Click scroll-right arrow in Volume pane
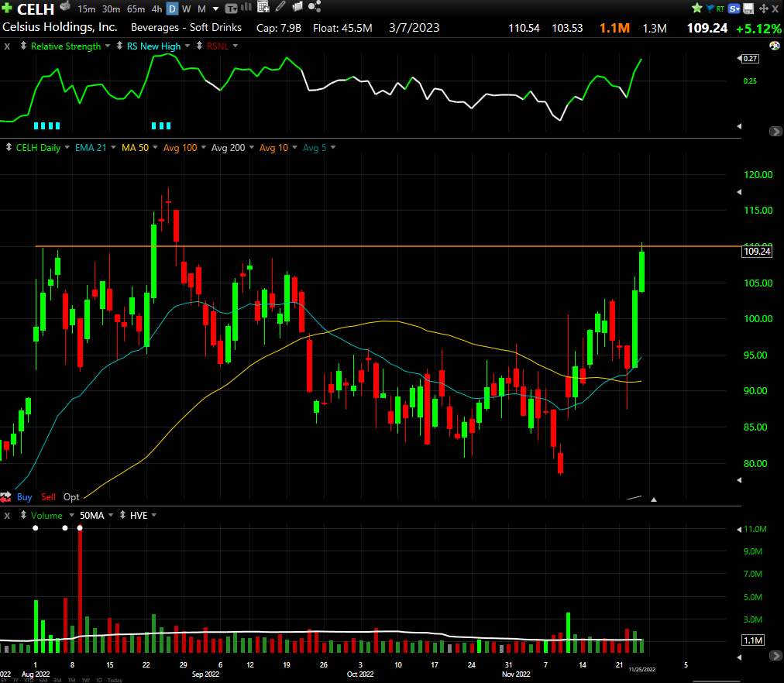784x683 pixels. [x=775, y=656]
